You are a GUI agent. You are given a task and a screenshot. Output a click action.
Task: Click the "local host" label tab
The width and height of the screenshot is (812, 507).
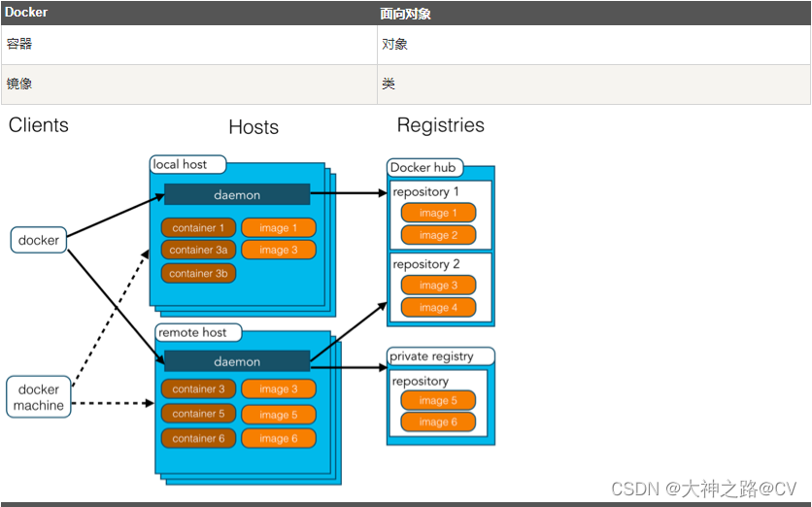tap(188, 165)
